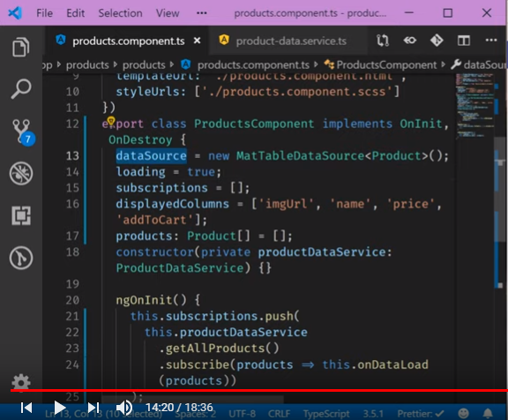Open the Selection menu

point(120,13)
